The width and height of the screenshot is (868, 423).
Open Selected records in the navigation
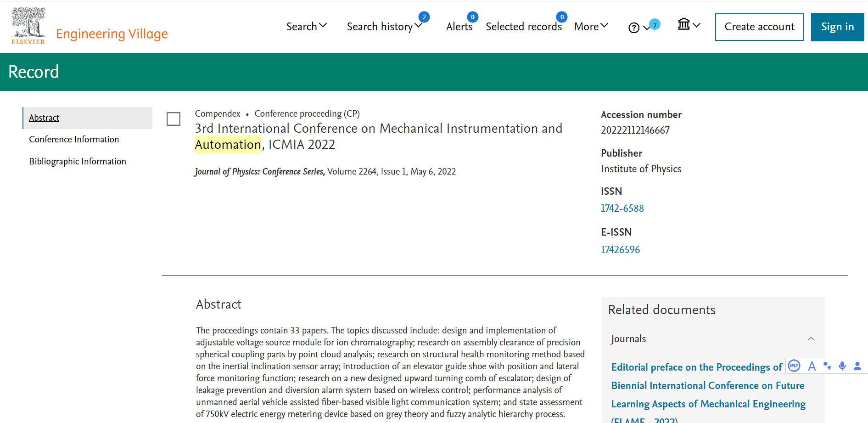[524, 27]
